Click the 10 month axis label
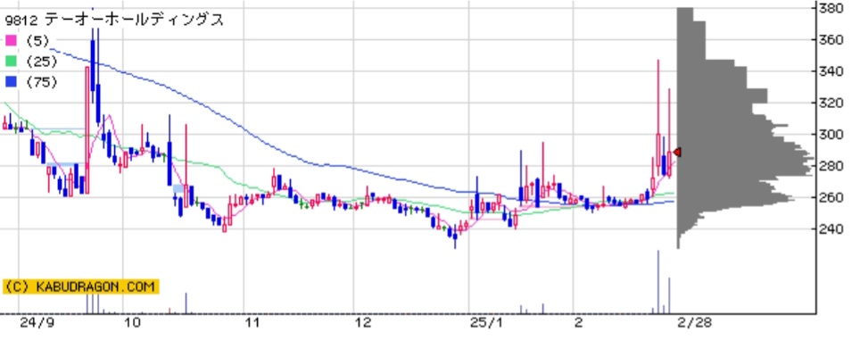 click(x=132, y=323)
